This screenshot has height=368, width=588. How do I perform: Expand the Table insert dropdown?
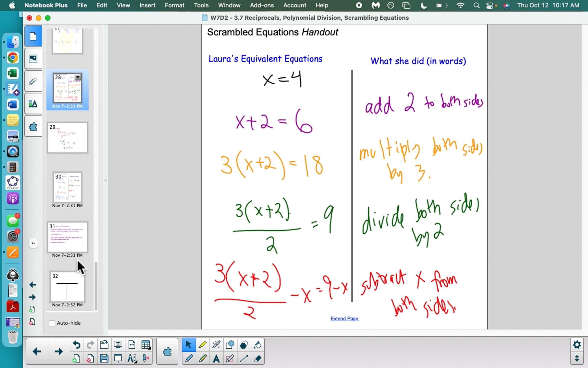pos(146,345)
